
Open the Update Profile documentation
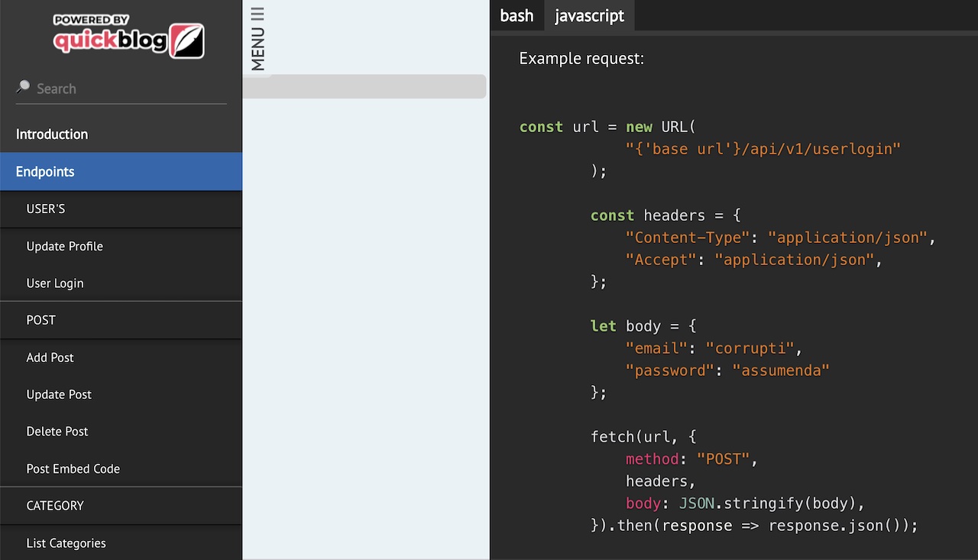tap(65, 246)
